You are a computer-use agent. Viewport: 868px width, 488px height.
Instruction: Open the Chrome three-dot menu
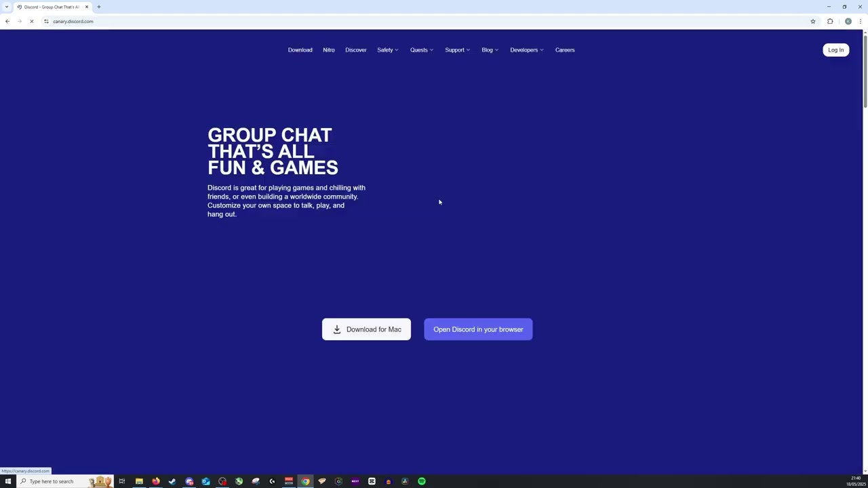coord(860,21)
